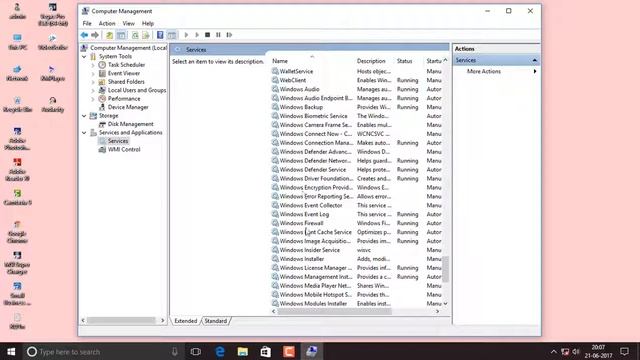Switch to the Extended tab
This screenshot has height=360, width=640.
(186, 321)
